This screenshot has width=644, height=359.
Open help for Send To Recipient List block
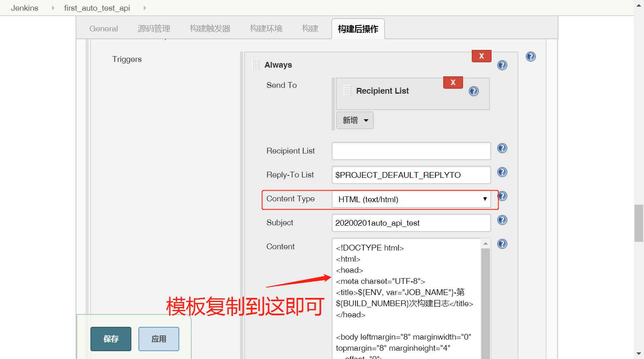tap(474, 91)
